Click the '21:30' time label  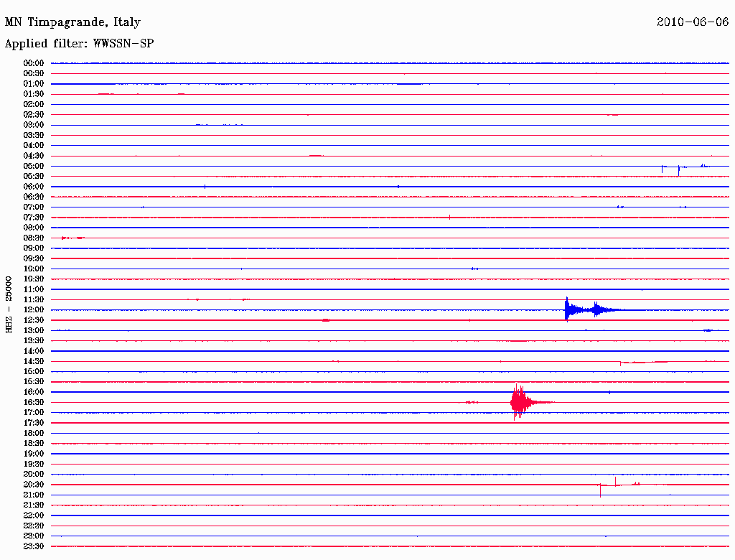(34, 505)
